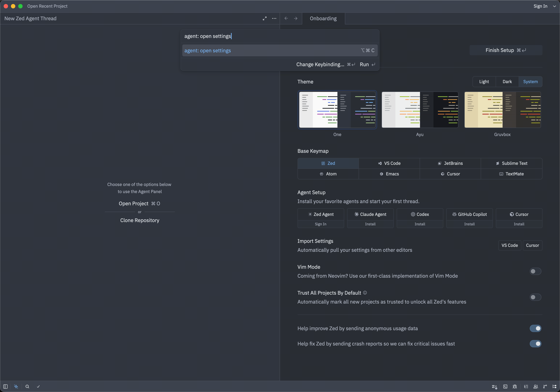Select the Claude Agent card
This screenshot has width=560, height=392.
coord(370,214)
